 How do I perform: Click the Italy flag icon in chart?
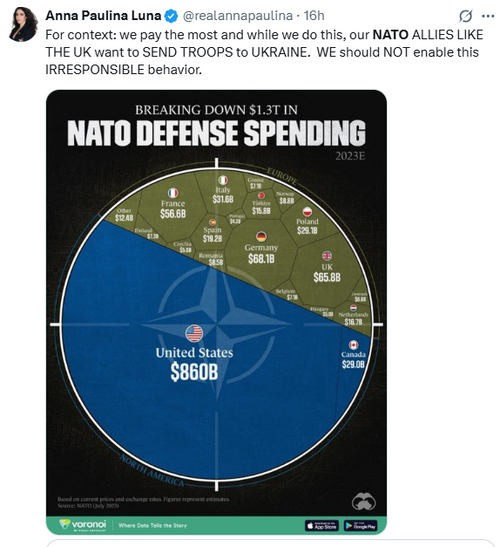pos(223,180)
